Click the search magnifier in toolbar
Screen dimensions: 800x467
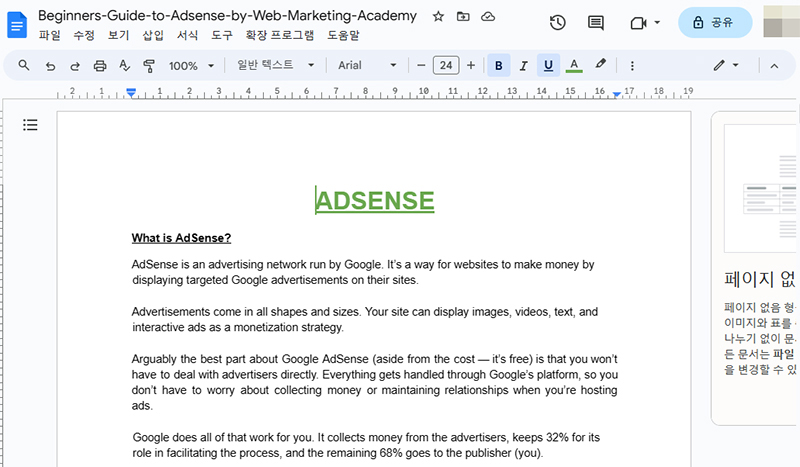pos(23,65)
